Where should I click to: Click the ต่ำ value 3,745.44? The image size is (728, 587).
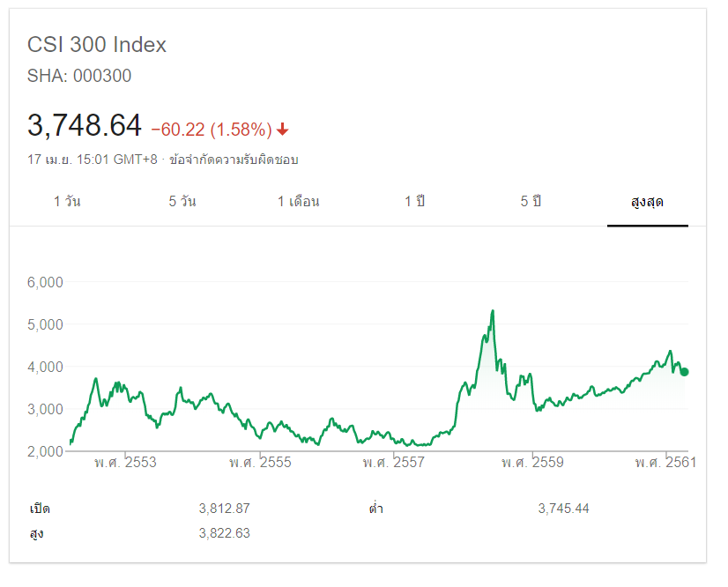click(x=565, y=509)
